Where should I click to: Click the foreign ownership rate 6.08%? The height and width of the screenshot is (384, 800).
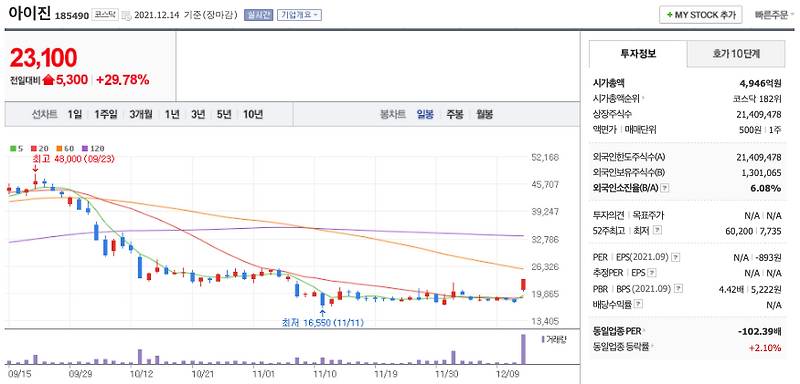tap(767, 188)
